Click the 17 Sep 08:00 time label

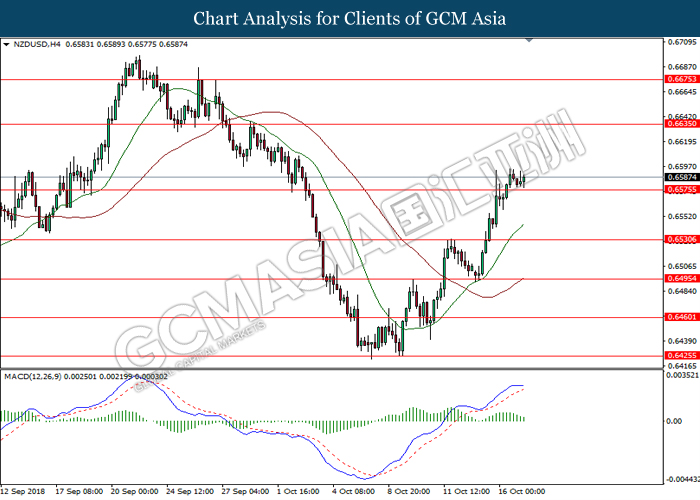79,492
